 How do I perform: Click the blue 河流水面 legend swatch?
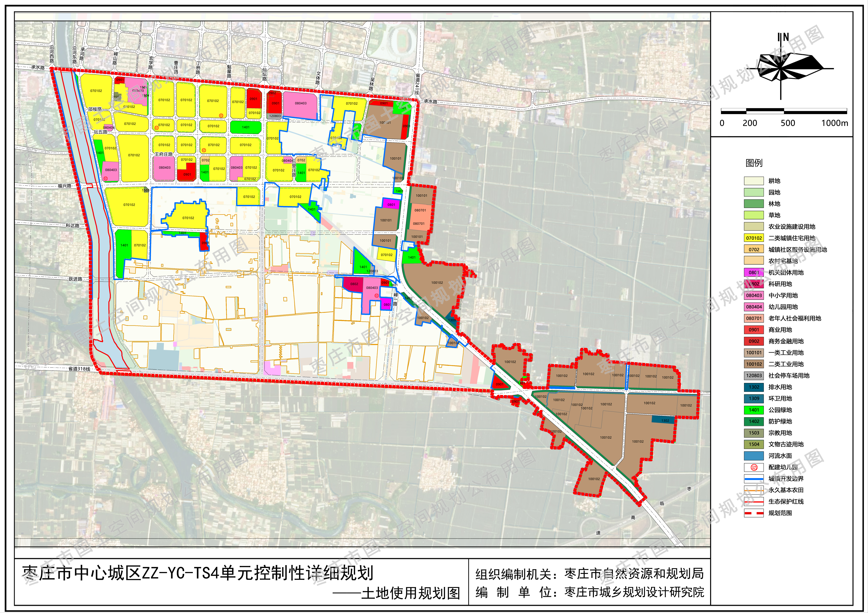click(x=754, y=456)
